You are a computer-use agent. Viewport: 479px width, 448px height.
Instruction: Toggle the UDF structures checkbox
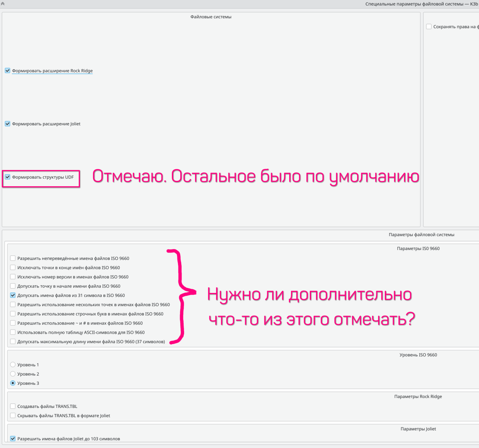(x=7, y=177)
